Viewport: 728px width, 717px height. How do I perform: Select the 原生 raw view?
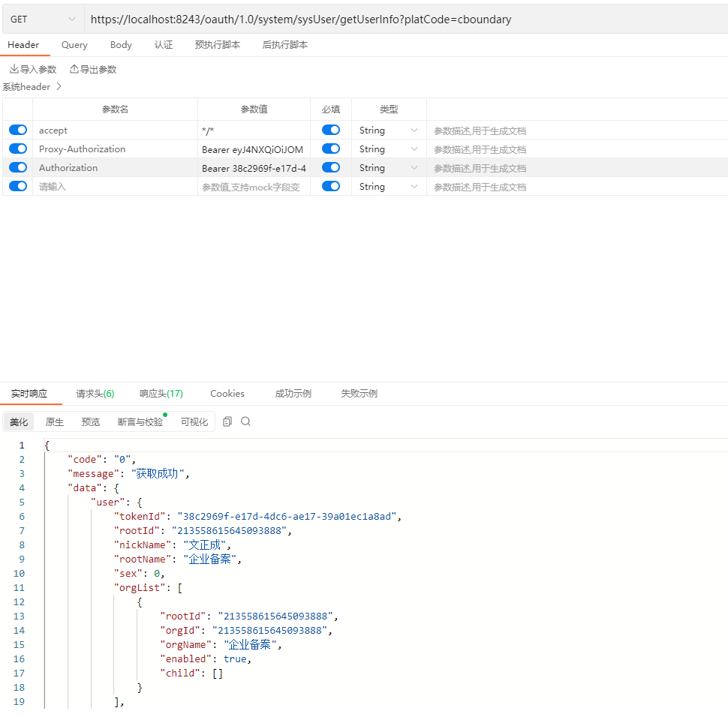point(54,421)
